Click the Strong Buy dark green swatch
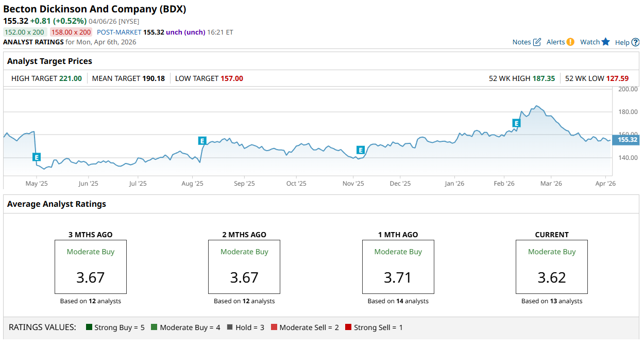The height and width of the screenshot is (345, 644). 89,327
